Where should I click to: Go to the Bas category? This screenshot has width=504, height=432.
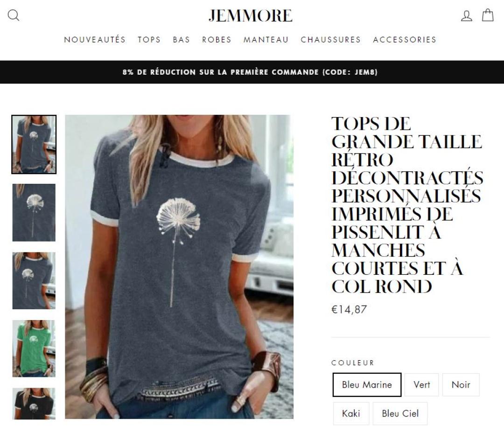181,40
